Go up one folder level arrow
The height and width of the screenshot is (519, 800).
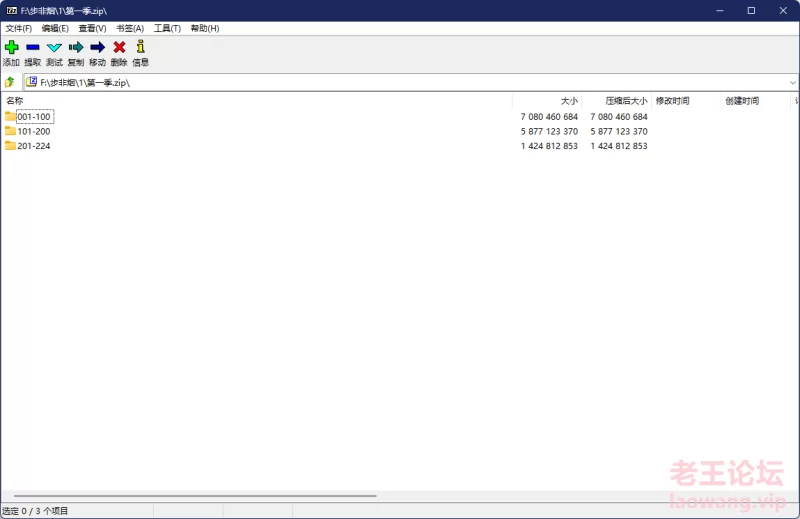tap(10, 82)
